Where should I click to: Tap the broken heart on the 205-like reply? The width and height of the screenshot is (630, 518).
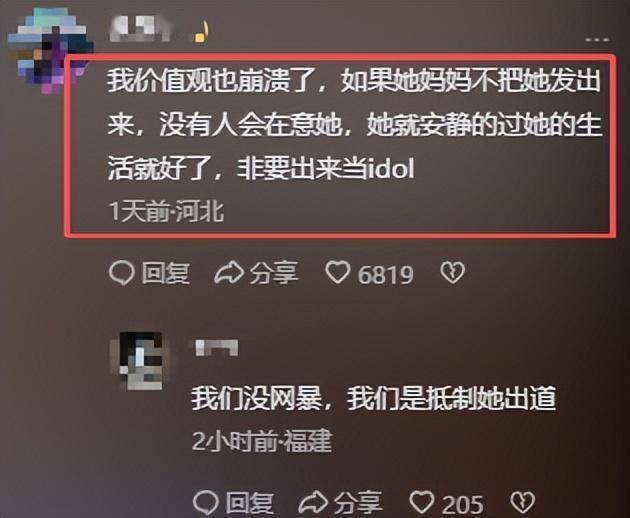pyautogui.click(x=522, y=502)
